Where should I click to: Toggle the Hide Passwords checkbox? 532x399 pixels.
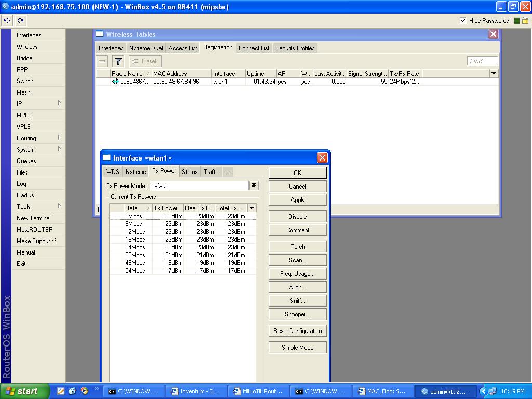tap(462, 20)
